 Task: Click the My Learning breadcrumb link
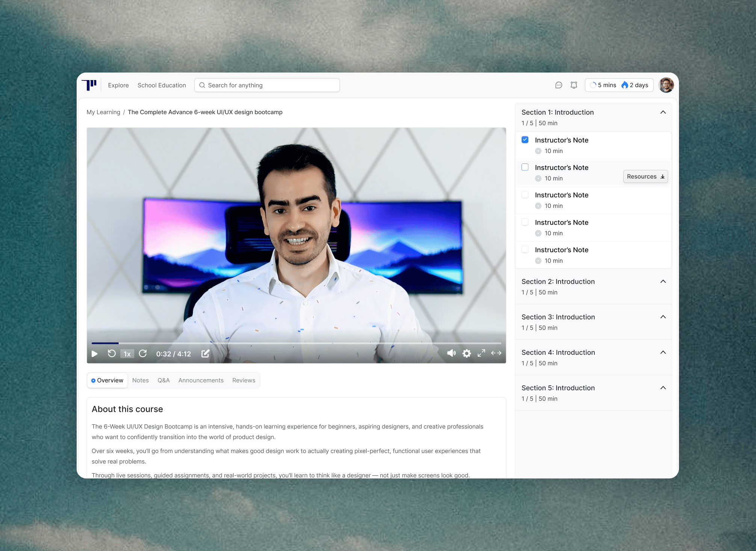[103, 112]
